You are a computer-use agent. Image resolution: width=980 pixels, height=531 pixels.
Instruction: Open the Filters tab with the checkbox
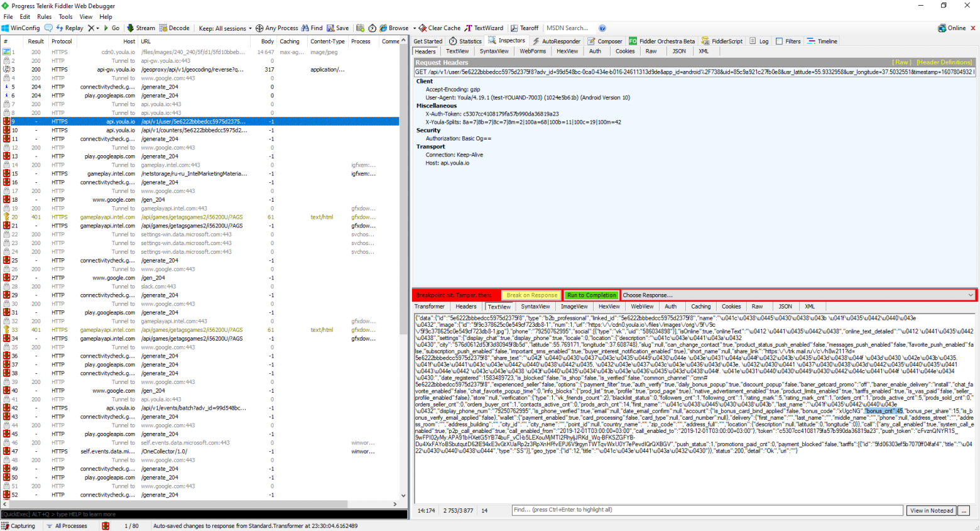[788, 41]
